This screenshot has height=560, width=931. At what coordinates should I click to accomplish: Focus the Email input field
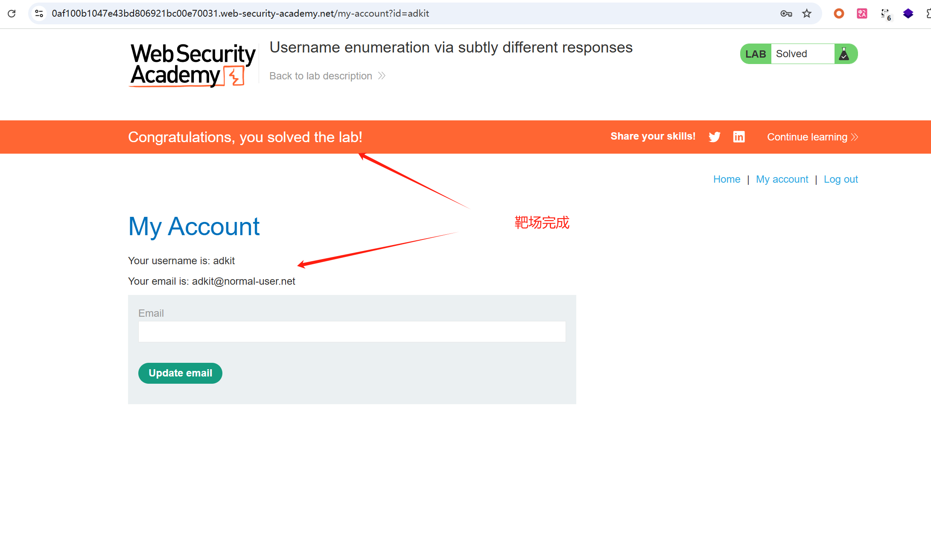click(352, 332)
